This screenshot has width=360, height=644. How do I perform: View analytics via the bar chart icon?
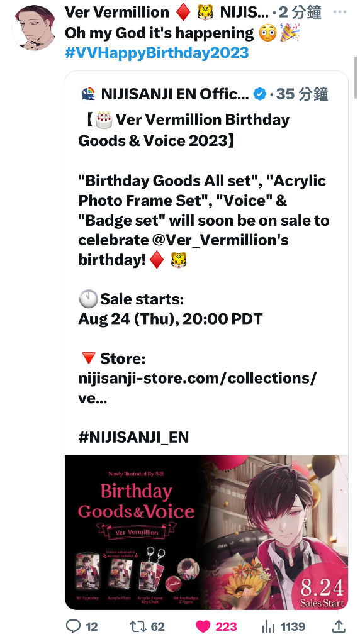coord(268,626)
